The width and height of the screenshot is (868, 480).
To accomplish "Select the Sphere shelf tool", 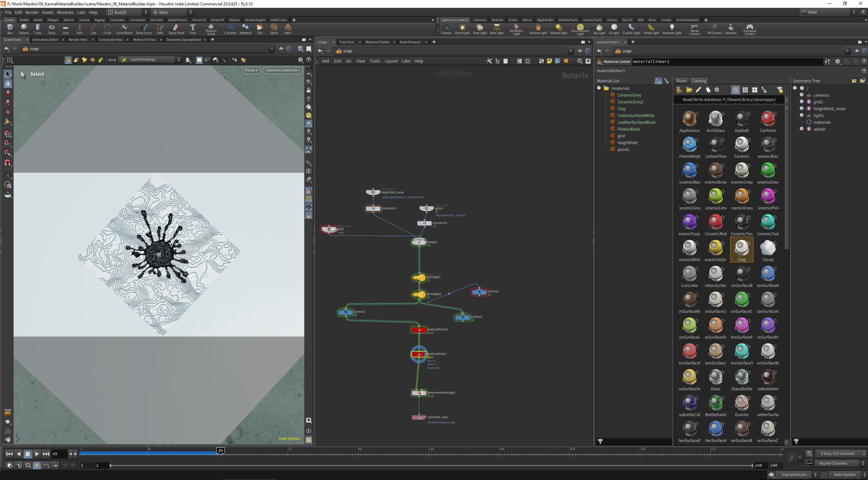I will [24, 29].
